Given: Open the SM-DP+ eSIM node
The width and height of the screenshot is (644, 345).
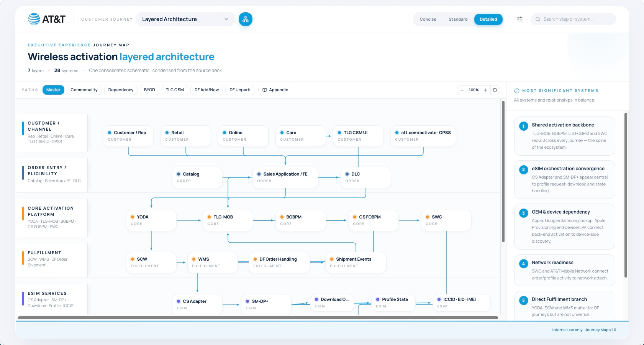Looking at the screenshot, I should point(266,305).
